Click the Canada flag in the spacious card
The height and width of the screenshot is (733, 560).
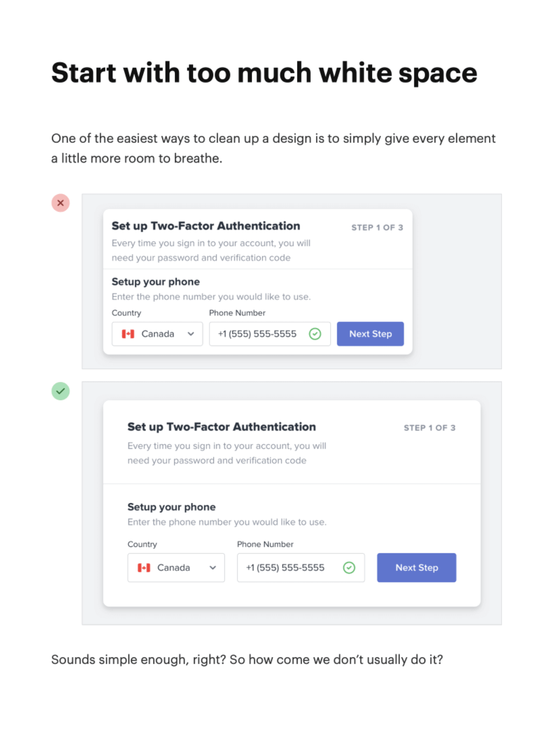(x=144, y=567)
